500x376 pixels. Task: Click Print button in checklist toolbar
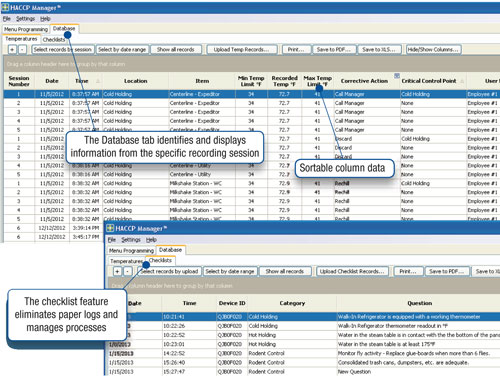(408, 271)
